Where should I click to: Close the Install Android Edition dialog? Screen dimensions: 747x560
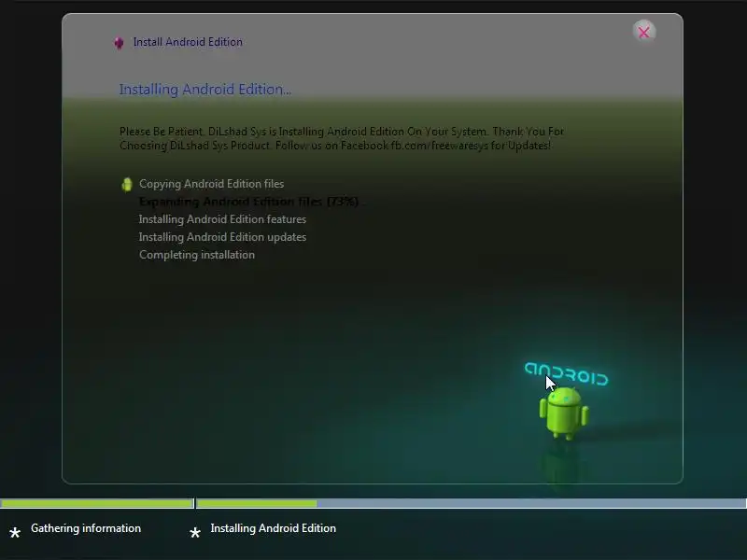(x=644, y=32)
